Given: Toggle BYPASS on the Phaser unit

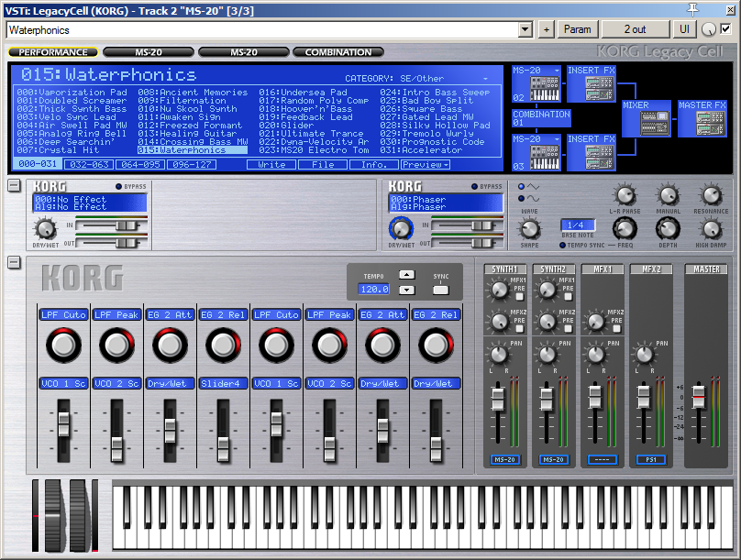Looking at the screenshot, I should pos(474,186).
